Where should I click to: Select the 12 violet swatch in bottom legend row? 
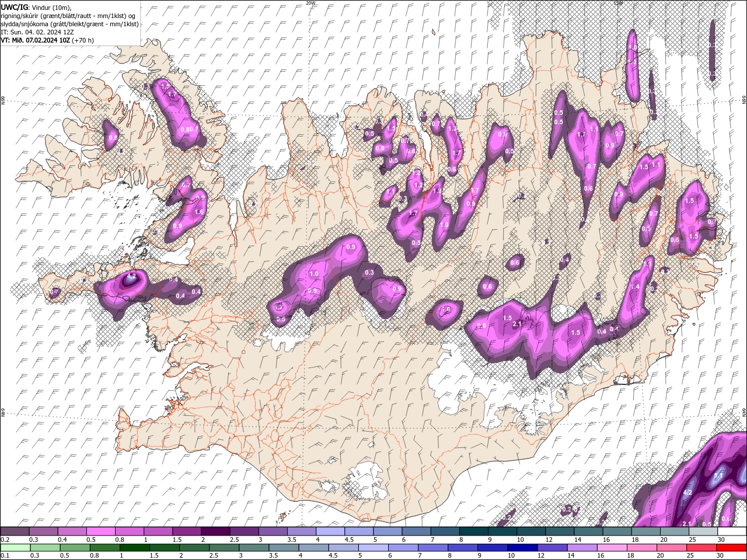coord(553,548)
